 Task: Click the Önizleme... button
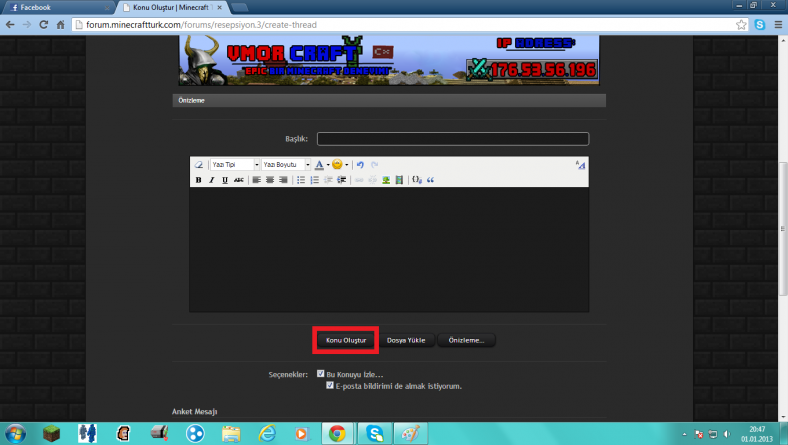[466, 340]
